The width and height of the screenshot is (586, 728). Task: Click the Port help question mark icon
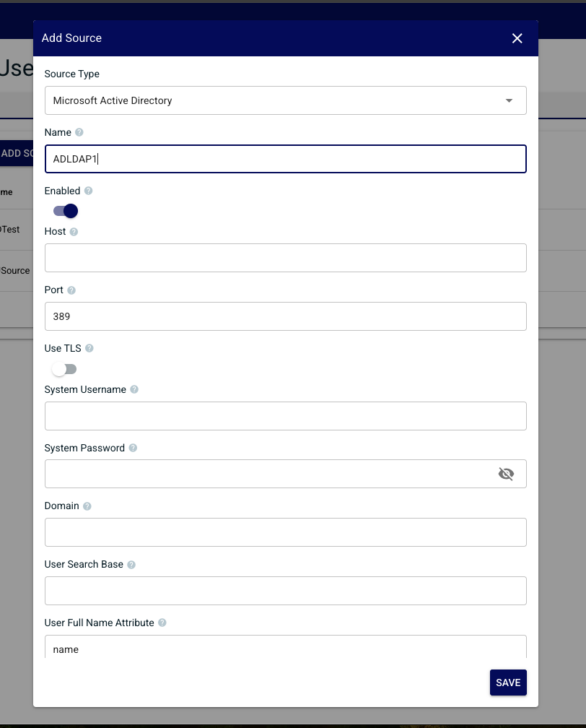pos(71,290)
